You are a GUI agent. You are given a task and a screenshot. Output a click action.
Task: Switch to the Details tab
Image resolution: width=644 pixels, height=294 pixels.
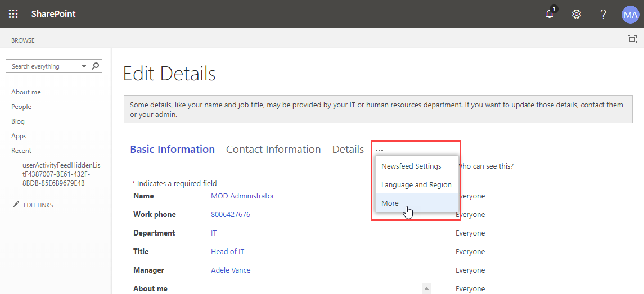[348, 150]
